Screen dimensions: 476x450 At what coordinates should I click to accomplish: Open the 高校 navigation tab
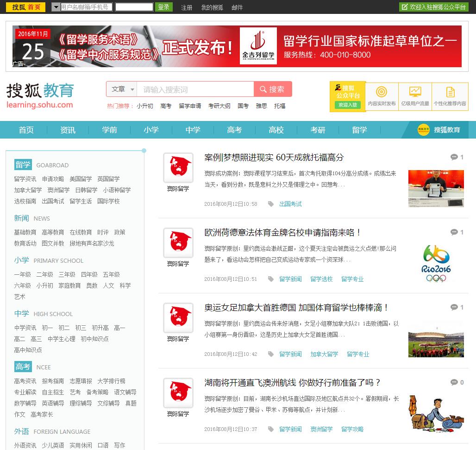click(276, 130)
